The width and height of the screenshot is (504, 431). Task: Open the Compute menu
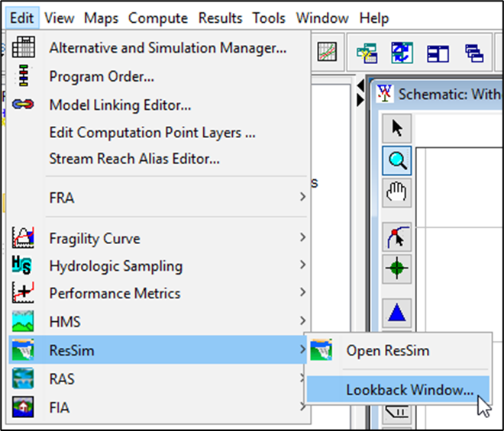click(x=158, y=18)
